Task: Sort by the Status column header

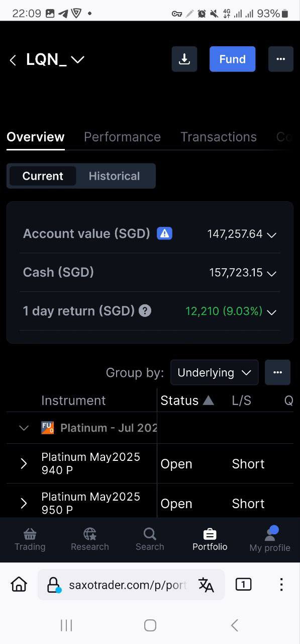Action: [187, 400]
